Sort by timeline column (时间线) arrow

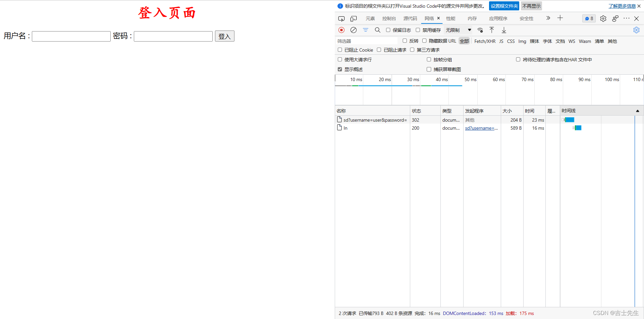[638, 111]
